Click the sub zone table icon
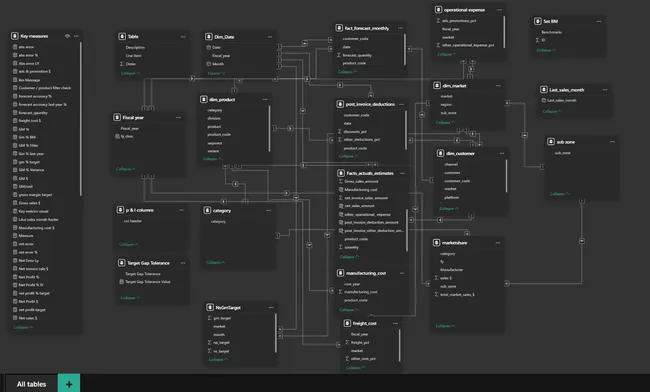This screenshot has height=392, width=650. tap(551, 142)
